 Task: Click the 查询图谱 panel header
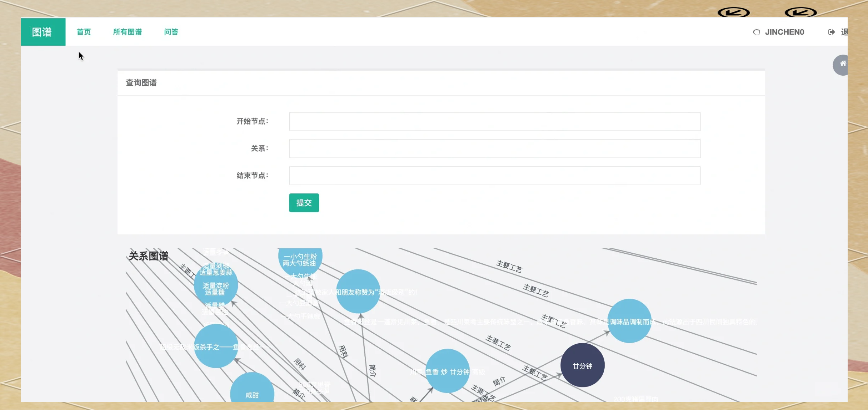tap(141, 83)
